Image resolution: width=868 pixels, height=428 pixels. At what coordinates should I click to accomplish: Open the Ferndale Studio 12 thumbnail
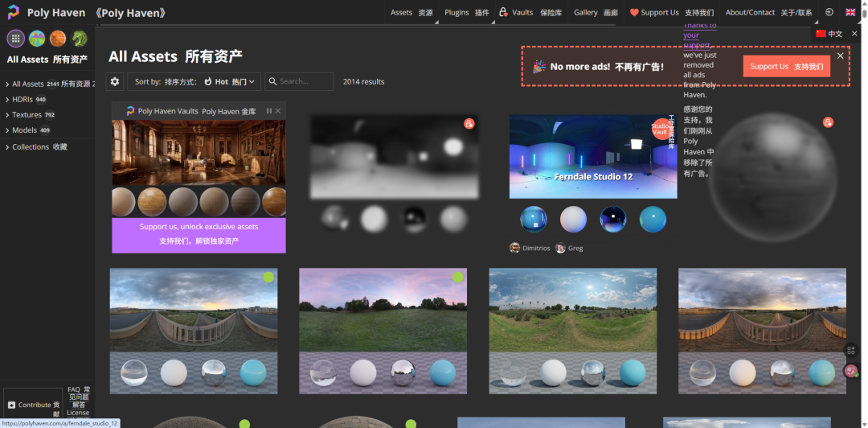click(593, 156)
